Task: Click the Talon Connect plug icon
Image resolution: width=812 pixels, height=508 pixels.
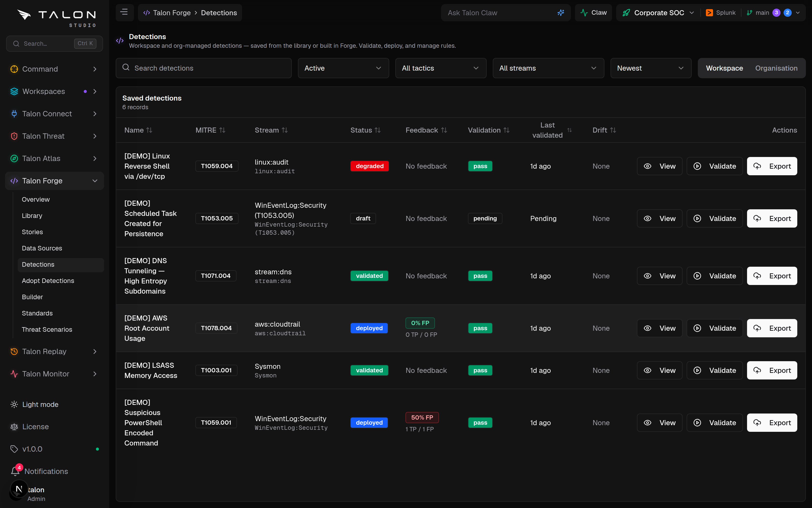Action: pos(14,114)
